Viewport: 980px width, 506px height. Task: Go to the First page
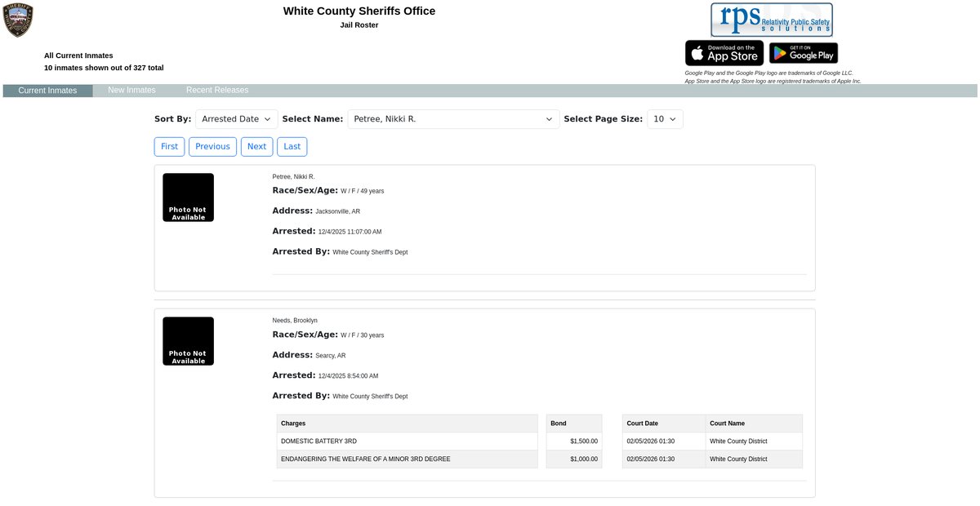pos(169,147)
